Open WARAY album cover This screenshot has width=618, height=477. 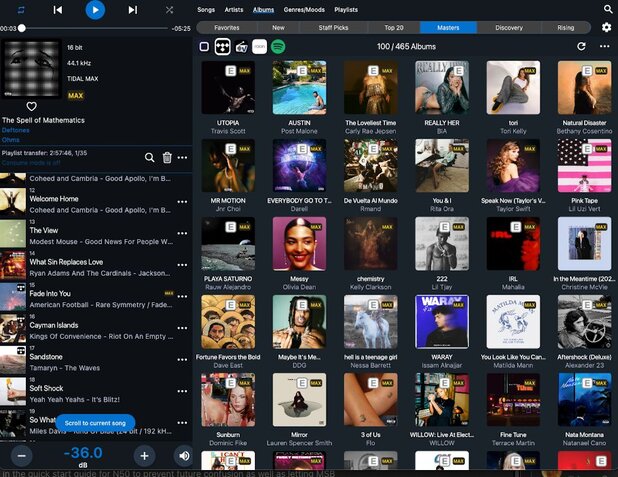tap(442, 322)
